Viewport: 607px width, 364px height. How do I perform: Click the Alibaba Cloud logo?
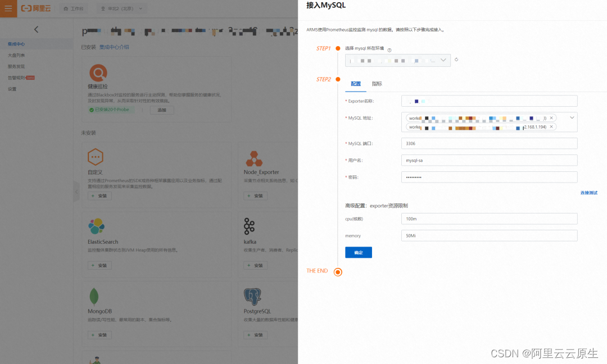coord(36,8)
